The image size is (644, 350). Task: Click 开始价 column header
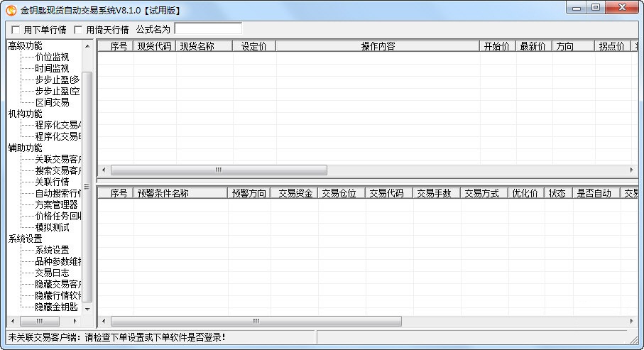[x=498, y=46]
